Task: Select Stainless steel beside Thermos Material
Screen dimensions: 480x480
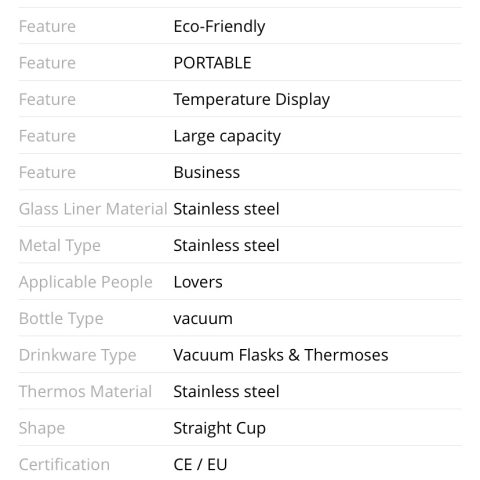Action: 226,391
